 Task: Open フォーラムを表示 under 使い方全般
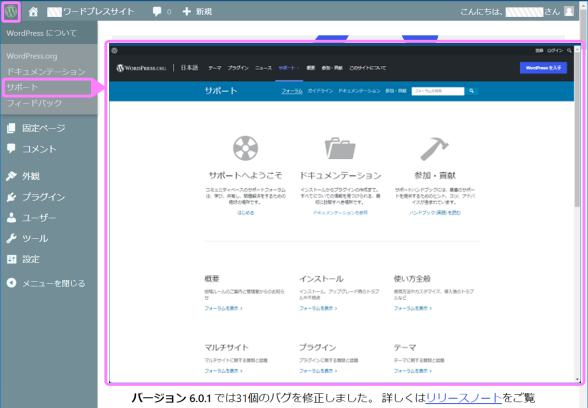pyautogui.click(x=413, y=308)
